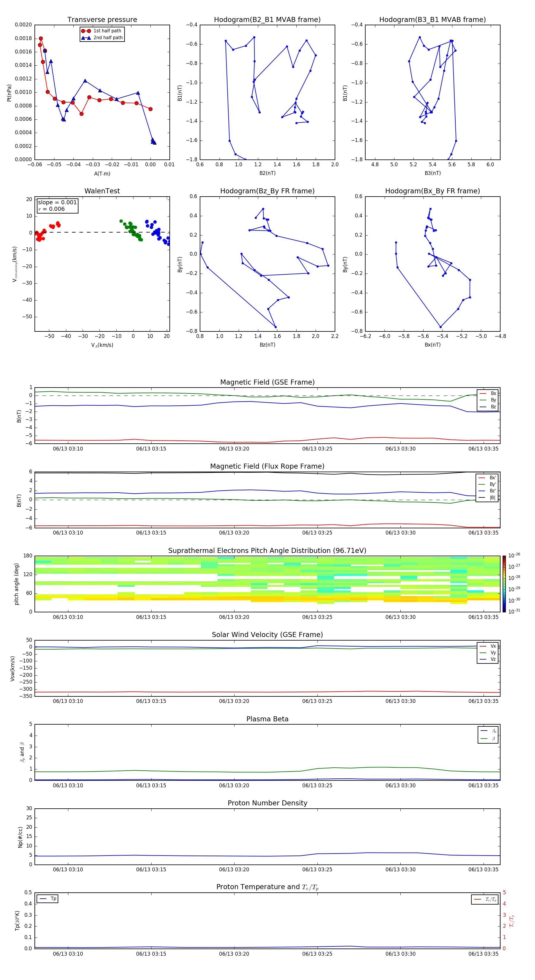Viewport: 535px width, 980px height.
Task: Click the WalenTest plot title
Action: pyautogui.click(x=102, y=191)
